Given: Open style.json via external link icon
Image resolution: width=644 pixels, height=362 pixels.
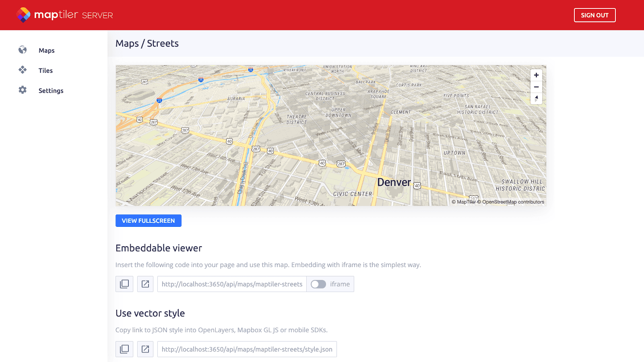Looking at the screenshot, I should click(x=145, y=349).
